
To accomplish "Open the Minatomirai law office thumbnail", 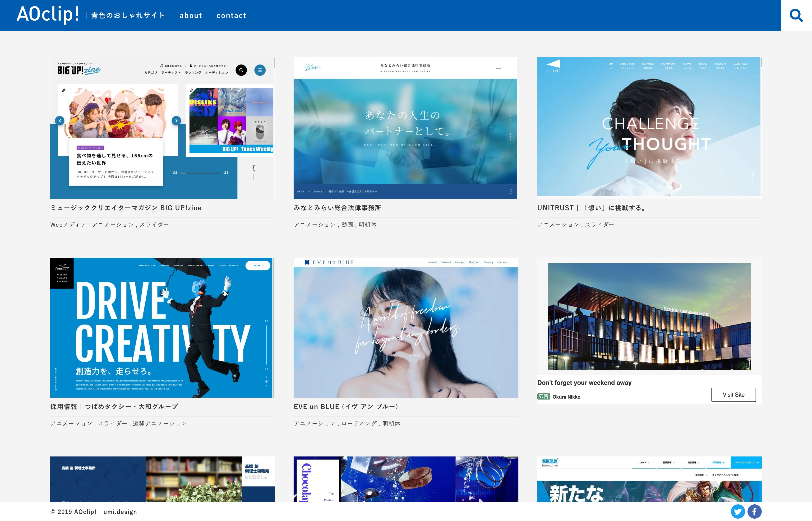I will [x=406, y=128].
